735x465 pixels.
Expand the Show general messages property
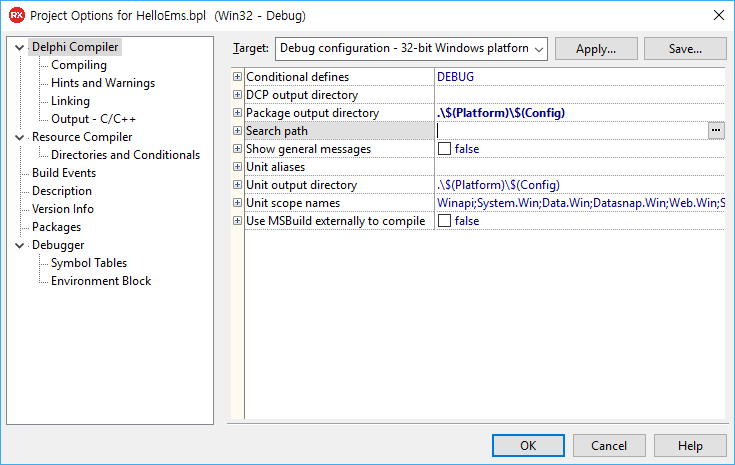click(x=238, y=149)
